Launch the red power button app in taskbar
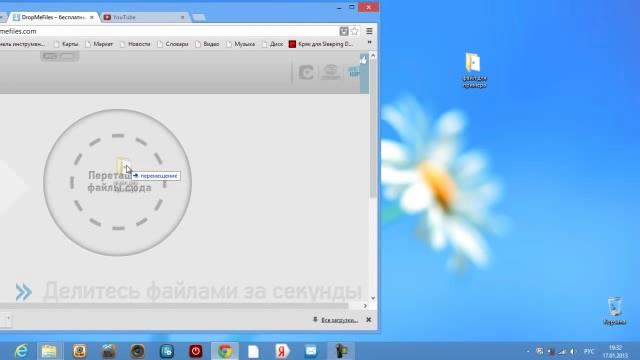Viewport: 640px width, 360px height. click(x=196, y=351)
